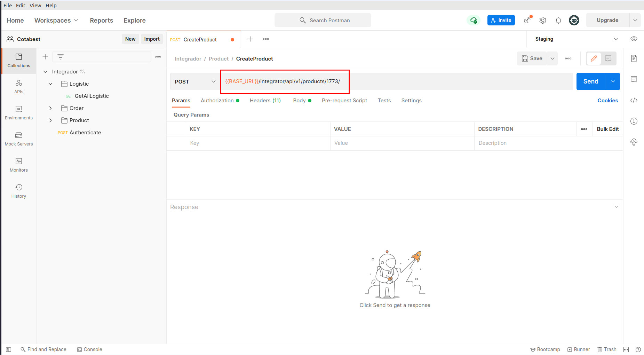
Task: Open the request info icon
Action: (634, 121)
